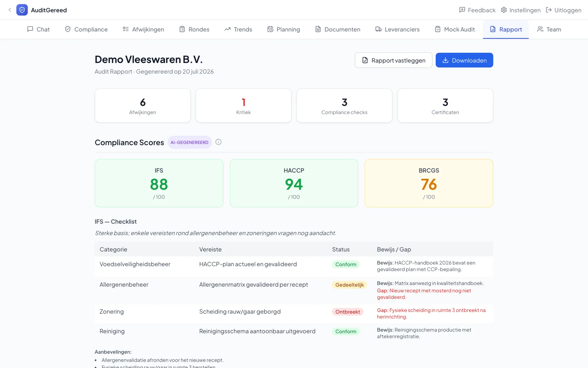The height and width of the screenshot is (368, 588).
Task: Select the BRCGS score card
Action: (x=429, y=183)
